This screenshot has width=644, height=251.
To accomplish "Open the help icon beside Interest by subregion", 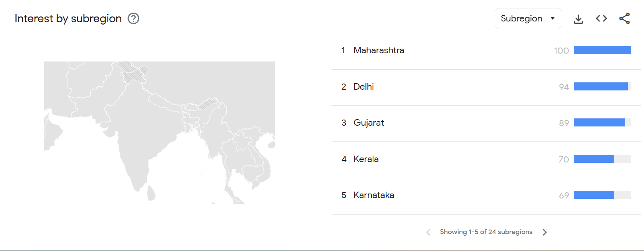I will (133, 18).
